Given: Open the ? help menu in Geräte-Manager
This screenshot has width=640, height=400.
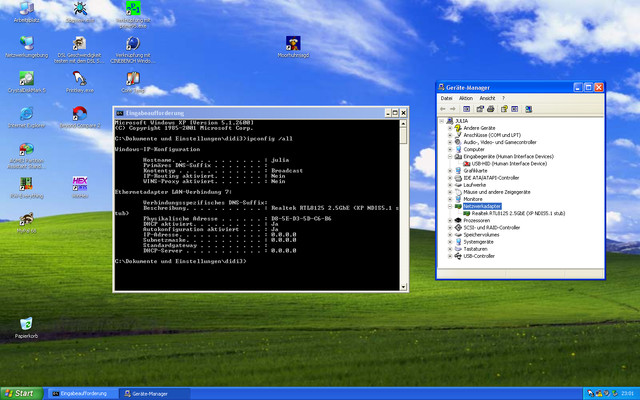Looking at the screenshot, I should (503, 98).
